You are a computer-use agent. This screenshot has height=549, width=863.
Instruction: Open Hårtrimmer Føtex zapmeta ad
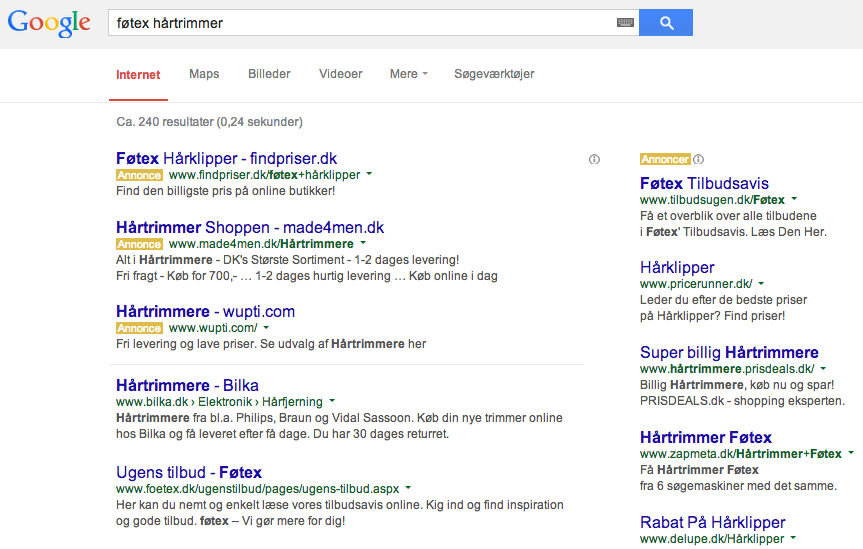[706, 437]
